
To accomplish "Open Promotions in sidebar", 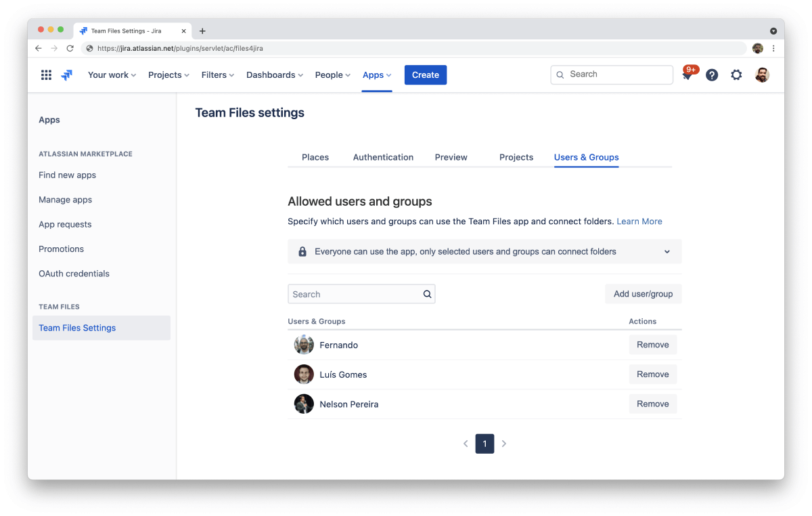I will [x=62, y=249].
